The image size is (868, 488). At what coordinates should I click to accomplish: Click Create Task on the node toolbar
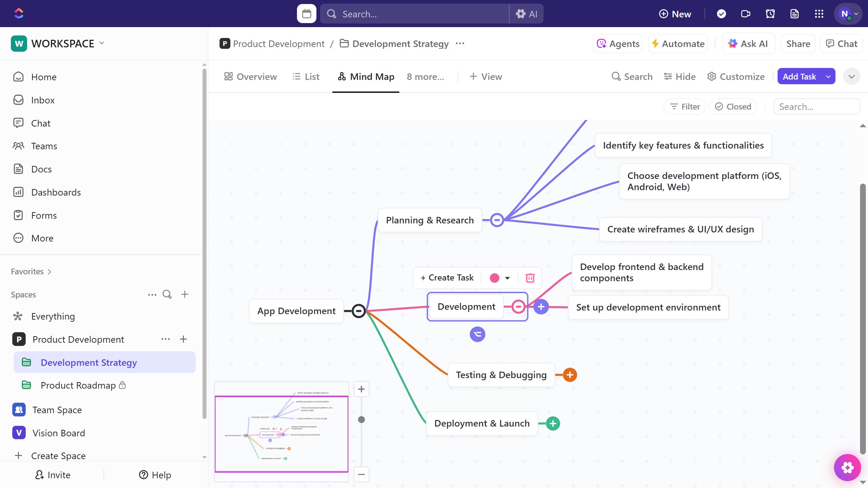pos(447,278)
